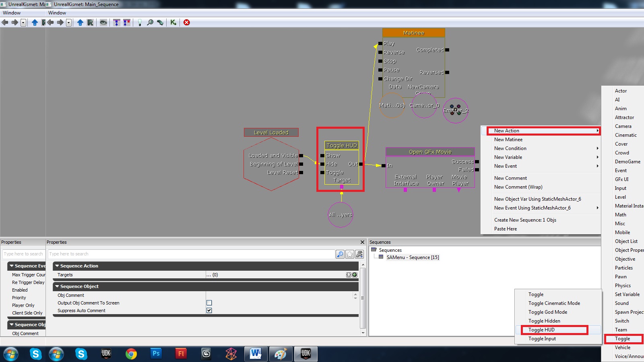Open New Event Using StaticMeshActor_6 submenu

pyautogui.click(x=541, y=208)
